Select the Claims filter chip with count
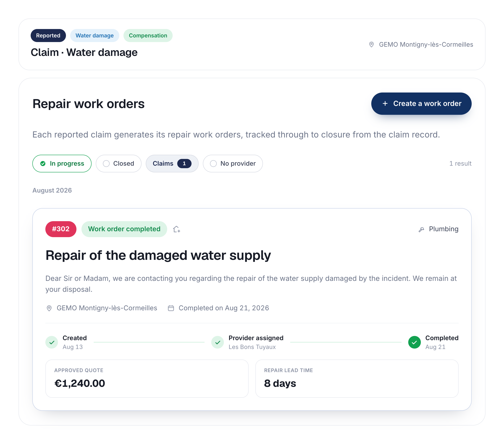 tap(172, 164)
